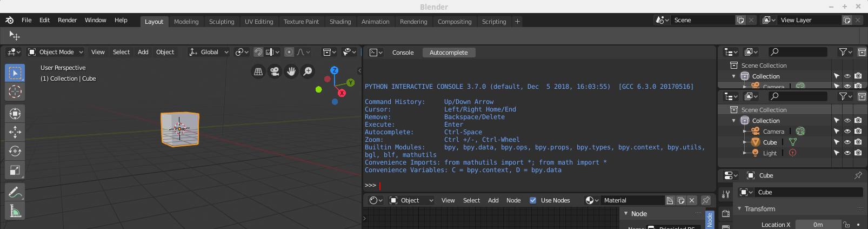Click the Autocomplete button in console
This screenshot has width=868, height=229.
(449, 53)
